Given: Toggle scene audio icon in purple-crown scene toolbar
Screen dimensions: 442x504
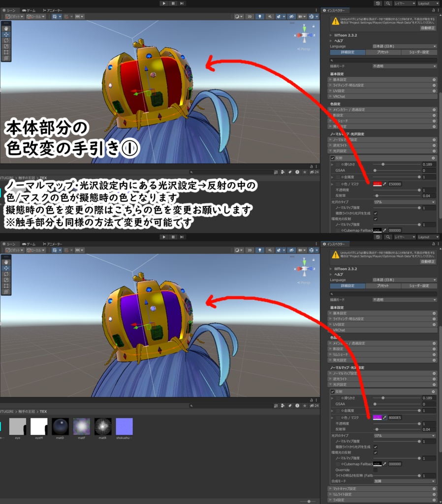Looking at the screenshot, I should (270, 250).
